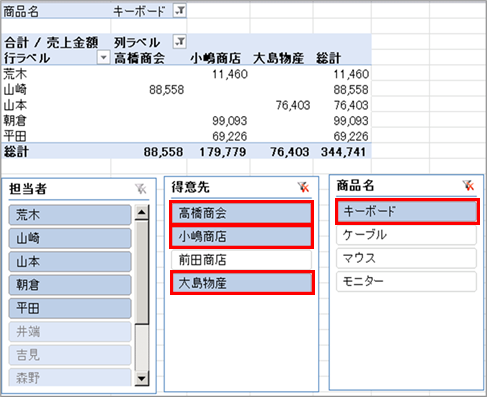Open the 列ラベル filter dropdown
The height and width of the screenshot is (397, 487).
click(180, 42)
